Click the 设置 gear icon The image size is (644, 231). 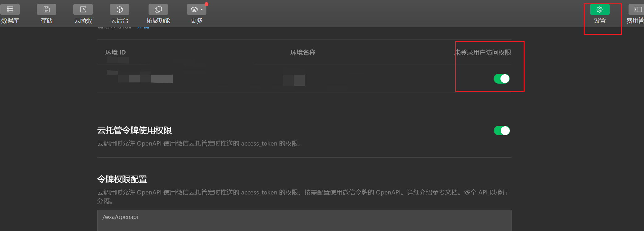600,10
